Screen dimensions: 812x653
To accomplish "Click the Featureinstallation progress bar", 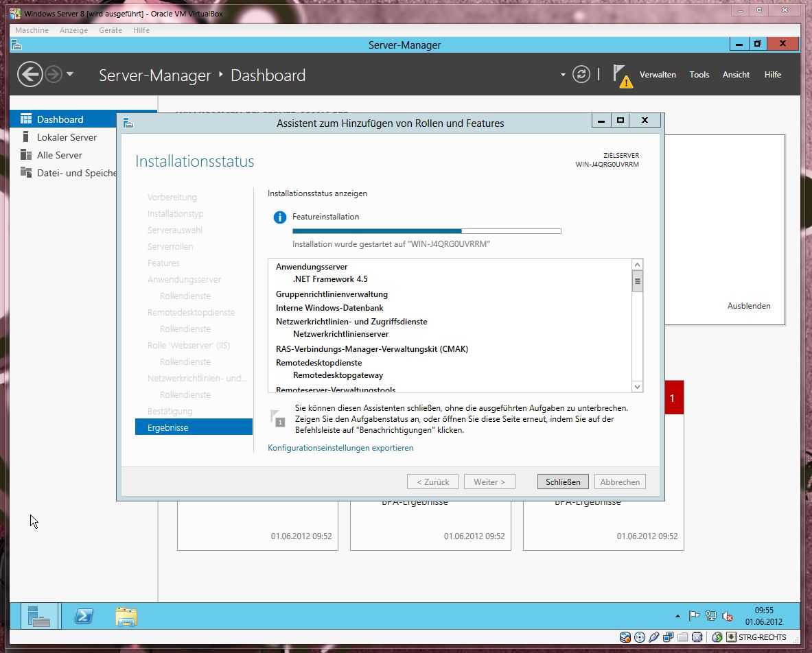I will click(x=426, y=231).
